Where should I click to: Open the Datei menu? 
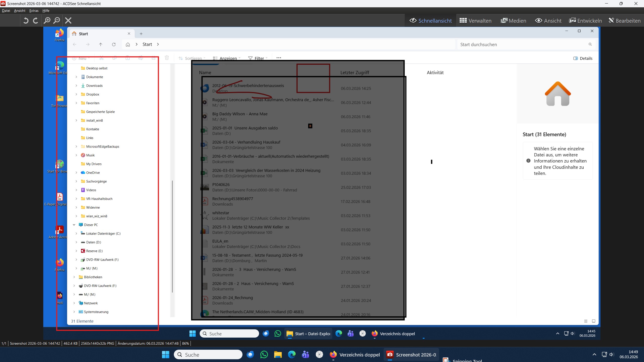[6, 11]
